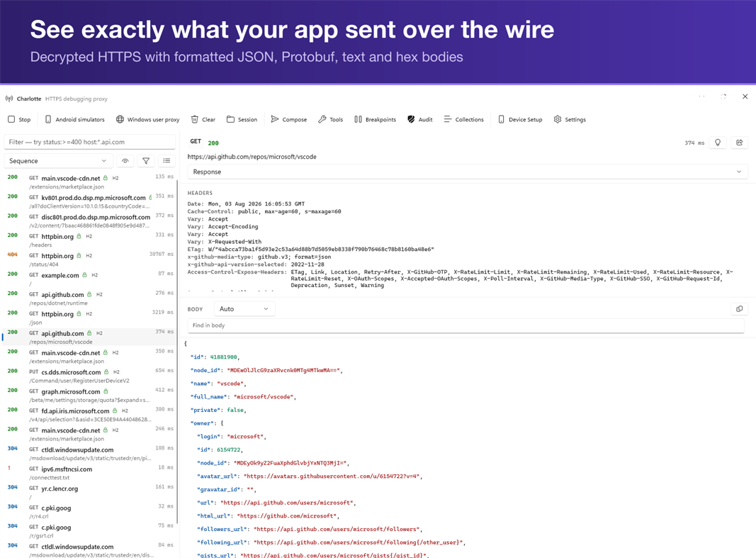Open the Audit view
756x558 pixels.
pyautogui.click(x=420, y=120)
